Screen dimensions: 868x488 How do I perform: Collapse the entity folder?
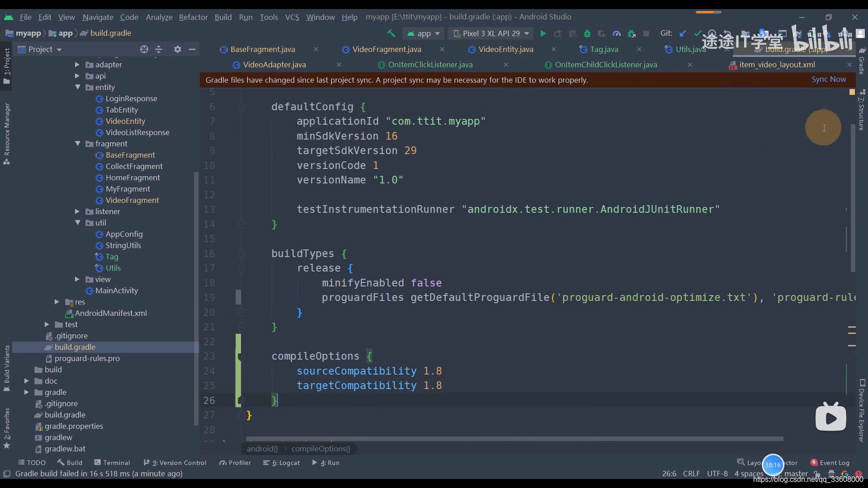pyautogui.click(x=77, y=87)
